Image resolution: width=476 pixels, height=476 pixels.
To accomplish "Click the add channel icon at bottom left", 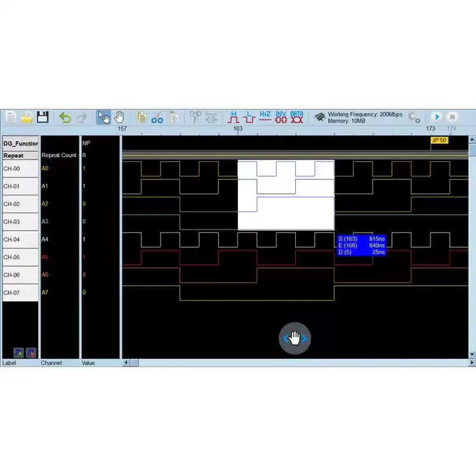I will (x=18, y=352).
